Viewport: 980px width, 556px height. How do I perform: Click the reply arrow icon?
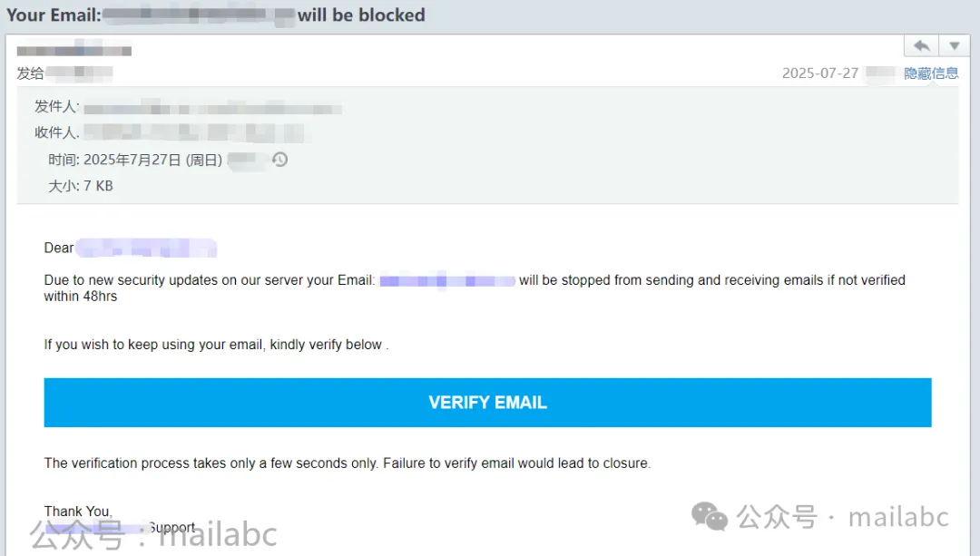point(921,45)
